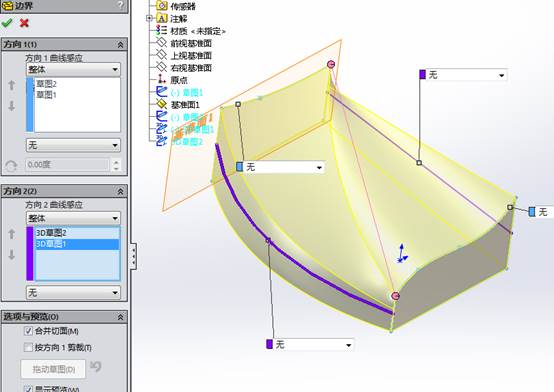Select 前视基准面 plane icon
This screenshot has width=554, height=392.
[x=161, y=43]
